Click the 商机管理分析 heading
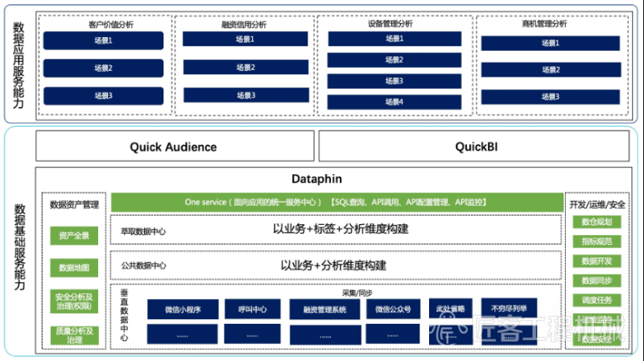The height and width of the screenshot is (361, 644). pos(544,24)
